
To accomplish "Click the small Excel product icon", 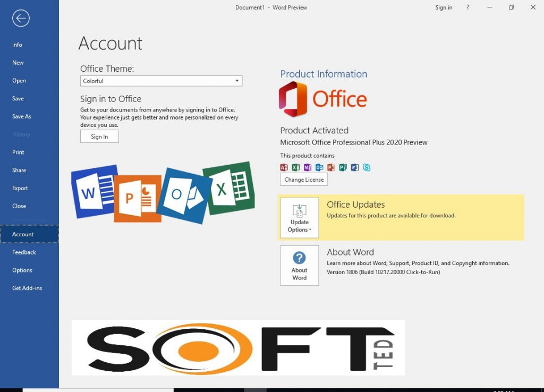I will pyautogui.click(x=295, y=167).
